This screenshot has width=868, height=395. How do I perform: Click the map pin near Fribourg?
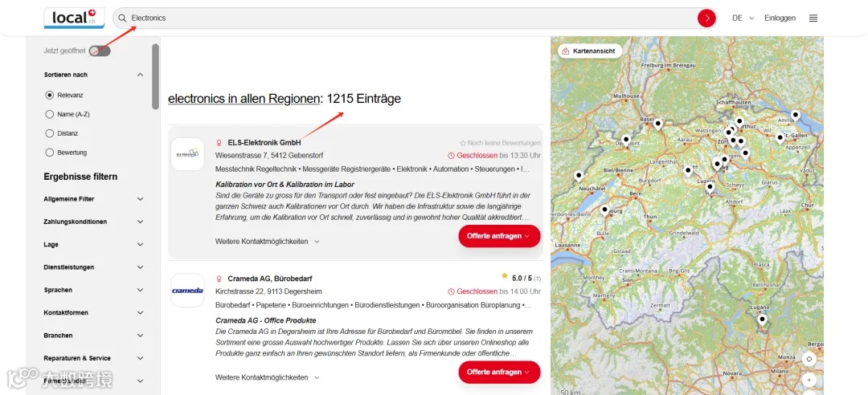pos(604,211)
